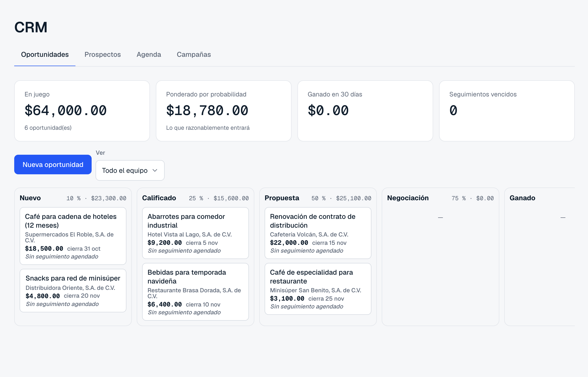Click the Ponderado por probabilidad amount $18,780.00
Image resolution: width=588 pixels, height=377 pixels.
point(207,110)
